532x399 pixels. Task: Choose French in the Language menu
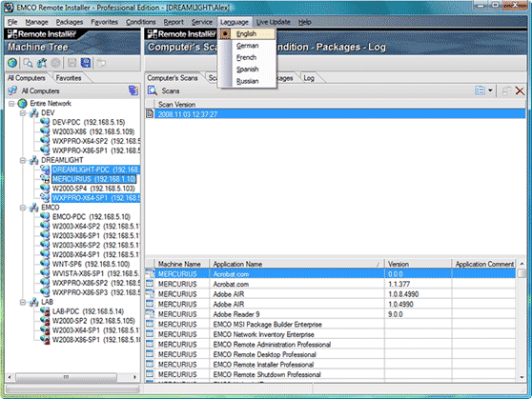[x=246, y=57]
